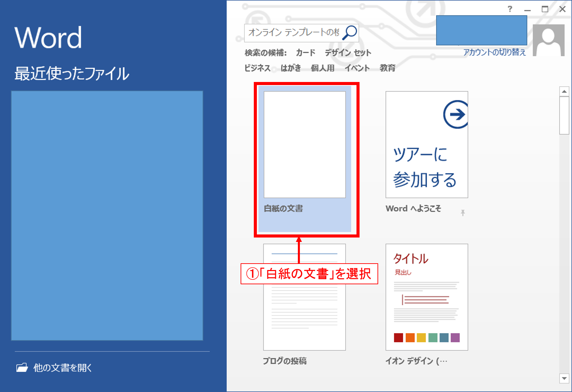Click the Word へようこそ caption text
Image resolution: width=572 pixels, height=392 pixels.
[x=413, y=208]
